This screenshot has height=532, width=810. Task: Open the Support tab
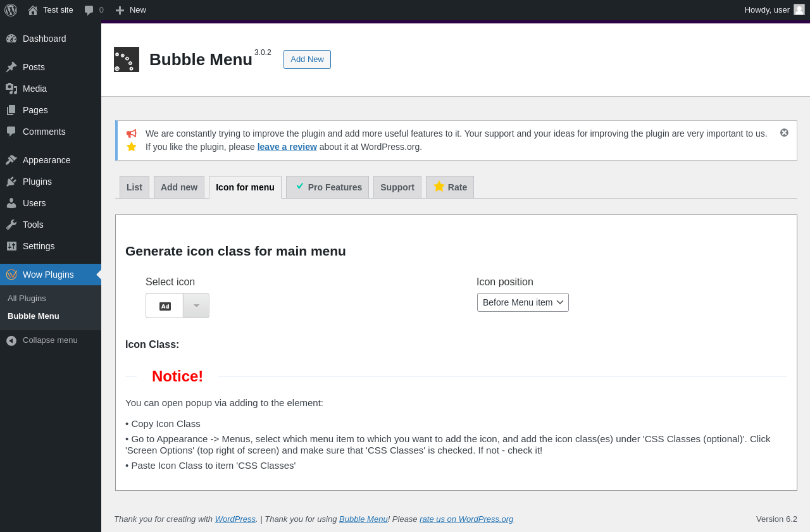[397, 187]
